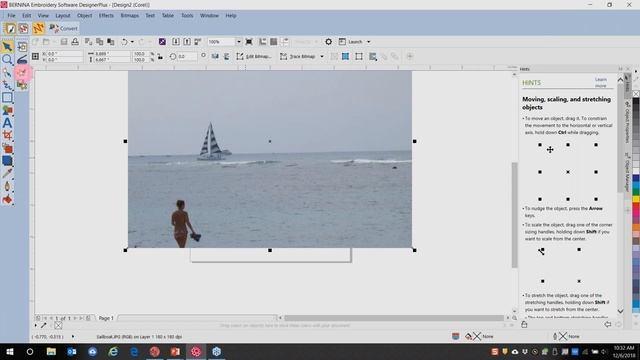Click the Paste icon in toolbar
This screenshot has width=640, height=360.
tap(110, 42)
